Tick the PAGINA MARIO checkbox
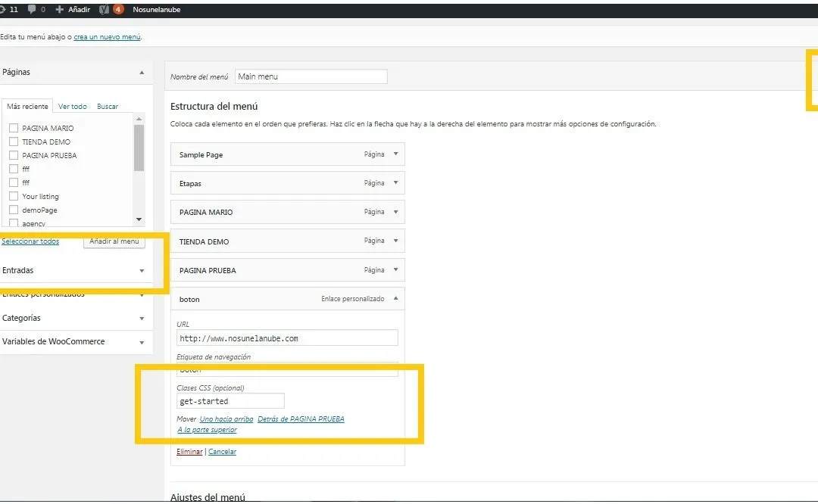Image resolution: width=818 pixels, height=504 pixels. point(14,128)
